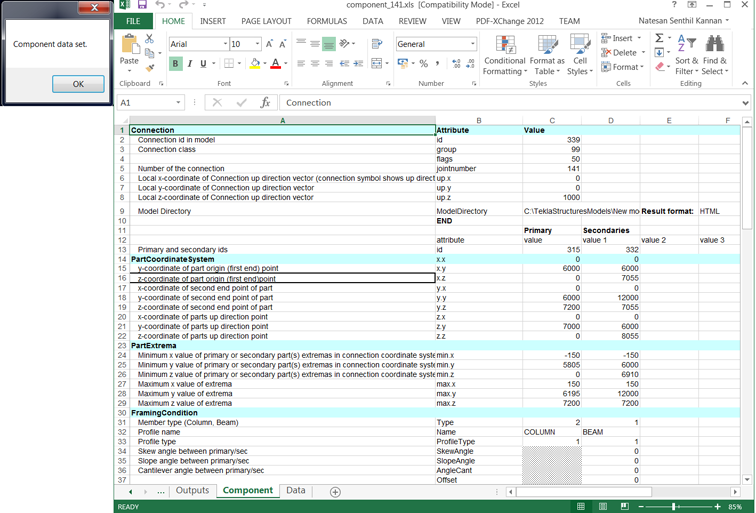
Task: Expand the General number format dropdown
Action: click(x=473, y=45)
